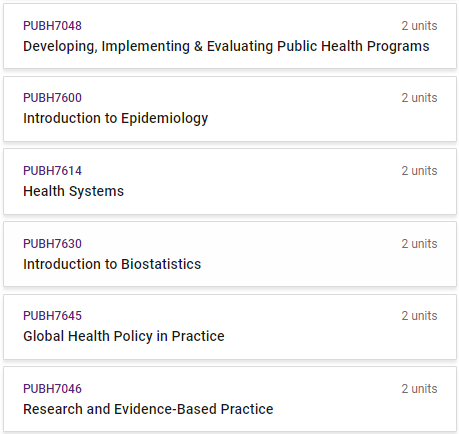Select the Introduction to Biostatistics title

tap(112, 264)
